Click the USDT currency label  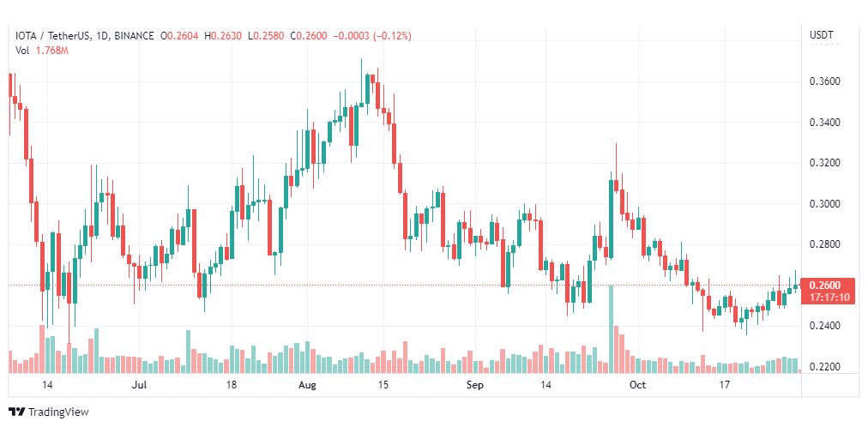[x=821, y=35]
